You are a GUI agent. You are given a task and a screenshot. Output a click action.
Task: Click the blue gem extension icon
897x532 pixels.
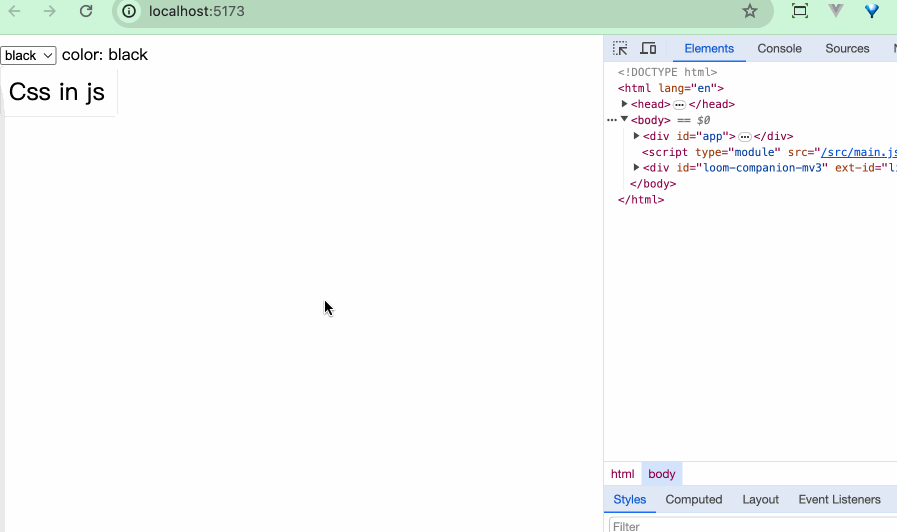872,11
